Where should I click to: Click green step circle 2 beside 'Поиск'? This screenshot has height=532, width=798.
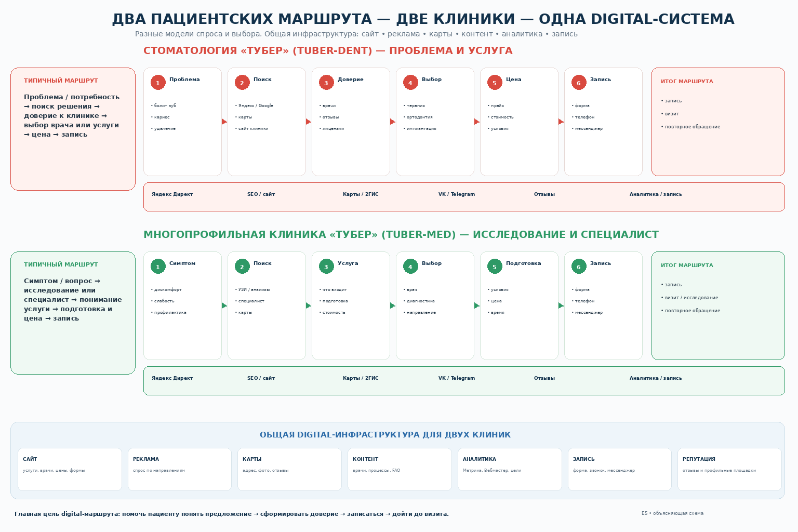pyautogui.click(x=242, y=267)
